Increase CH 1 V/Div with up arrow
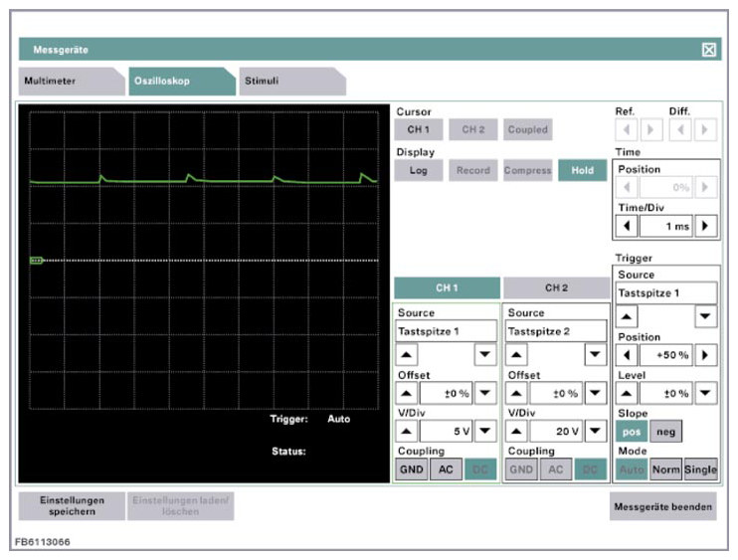 click(x=407, y=431)
